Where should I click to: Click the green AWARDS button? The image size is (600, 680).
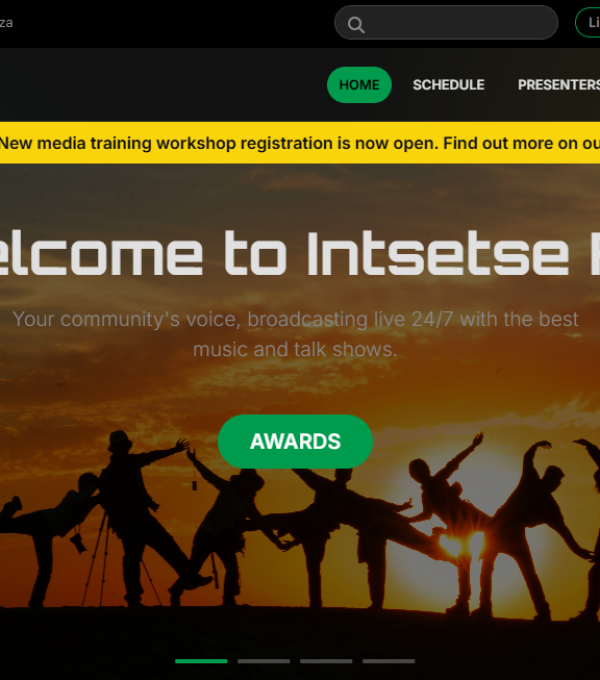click(x=295, y=441)
